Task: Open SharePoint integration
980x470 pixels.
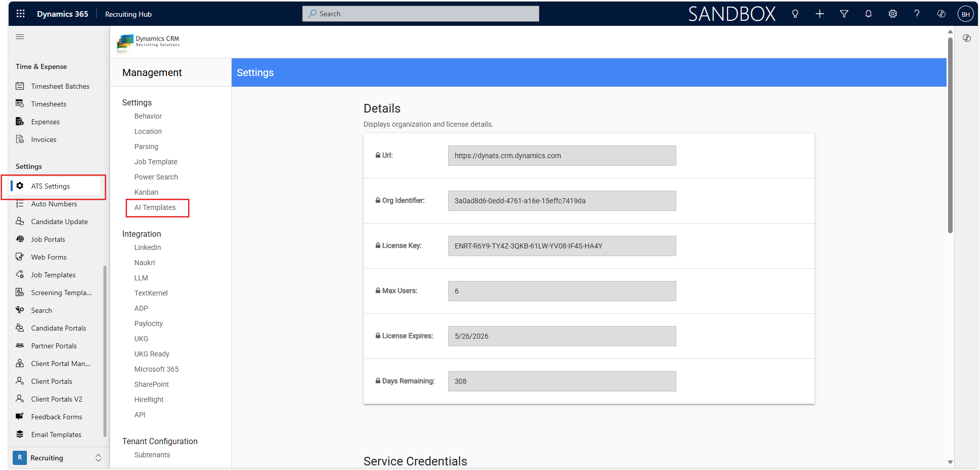Action: click(x=152, y=384)
